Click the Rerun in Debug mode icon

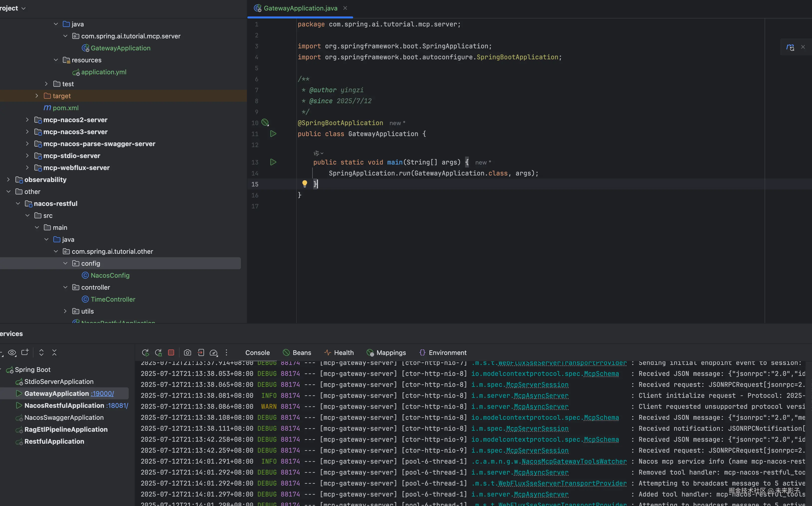[x=158, y=352]
